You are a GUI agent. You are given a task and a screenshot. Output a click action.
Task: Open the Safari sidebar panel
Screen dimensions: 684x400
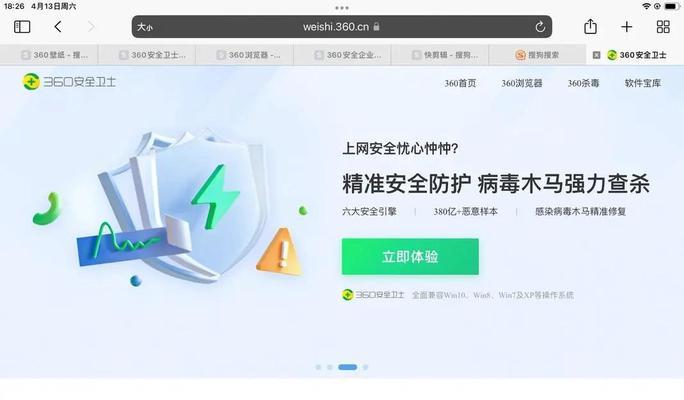point(22,27)
